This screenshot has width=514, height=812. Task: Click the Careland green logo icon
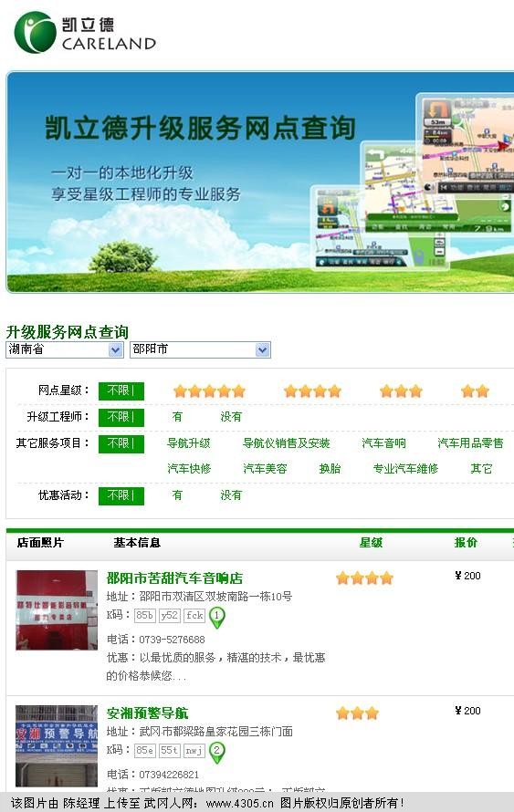(36, 33)
